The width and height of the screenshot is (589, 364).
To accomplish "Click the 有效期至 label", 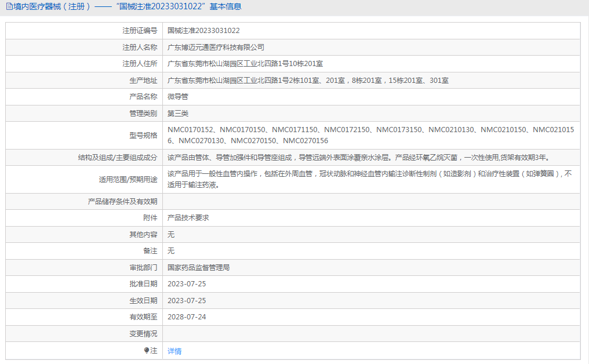I will (143, 317).
